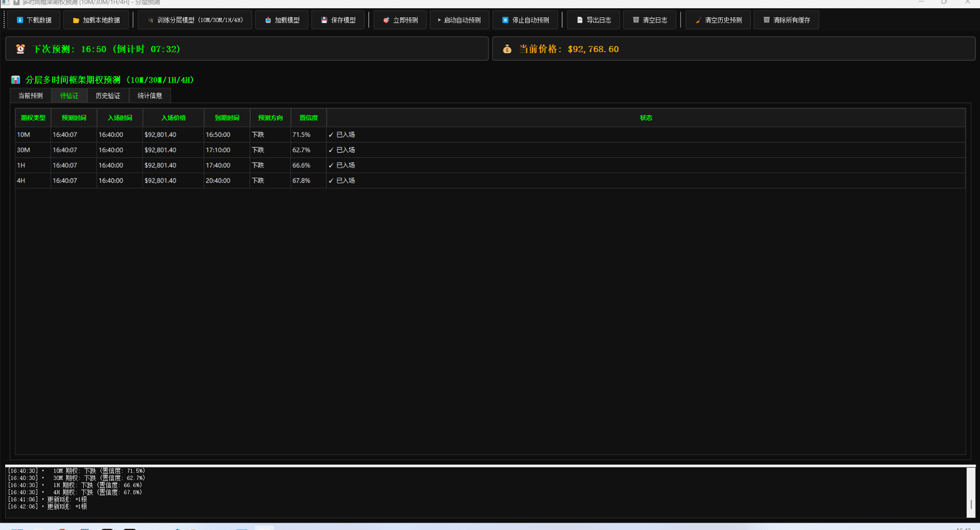Click expiry time 16:50:00 in 10M row
980x530 pixels.
(x=227, y=134)
